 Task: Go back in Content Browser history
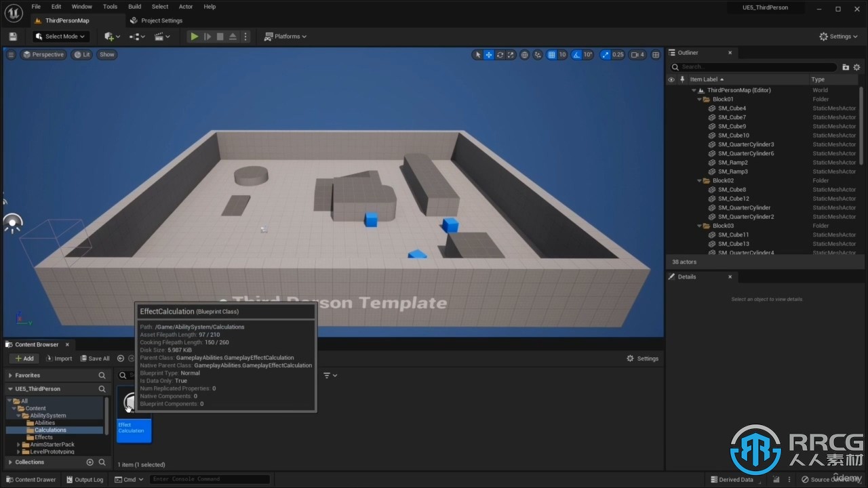pos(121,359)
